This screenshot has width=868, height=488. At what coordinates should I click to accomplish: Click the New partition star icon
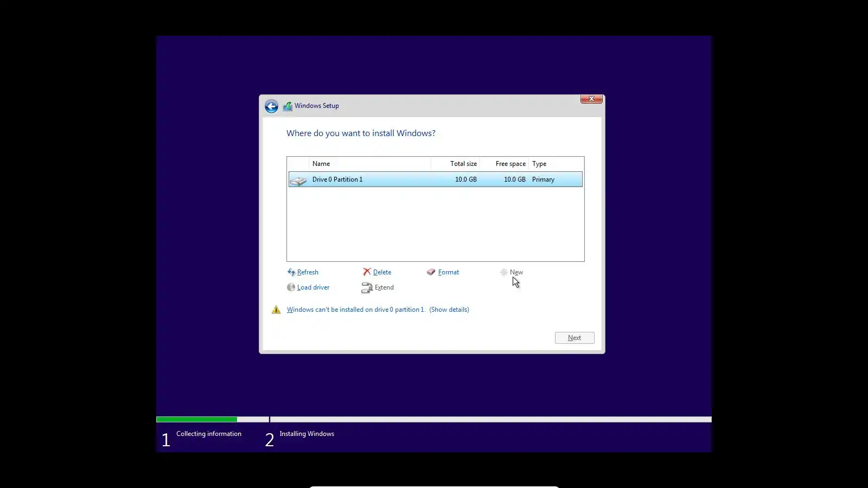(x=504, y=272)
